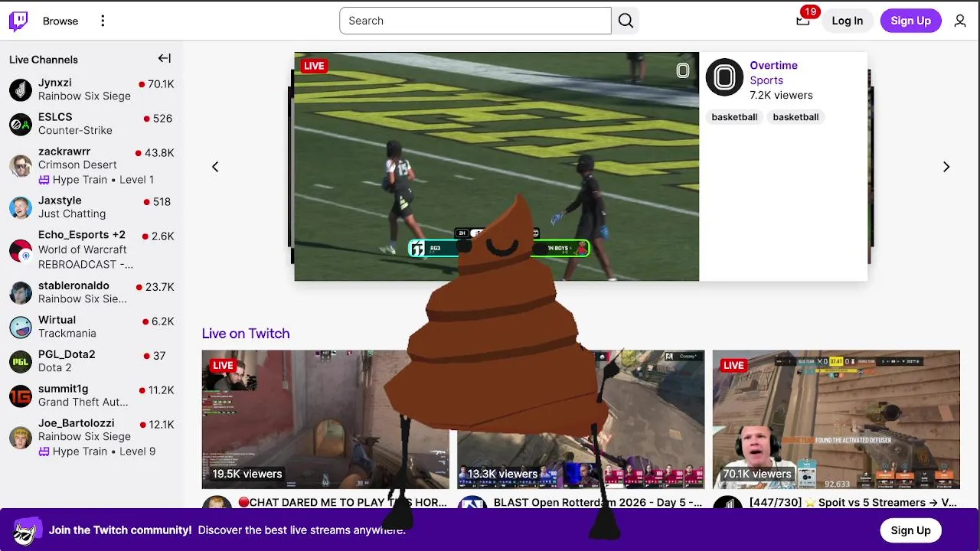Select ESLCS in Live Channels

pyautogui.click(x=92, y=124)
